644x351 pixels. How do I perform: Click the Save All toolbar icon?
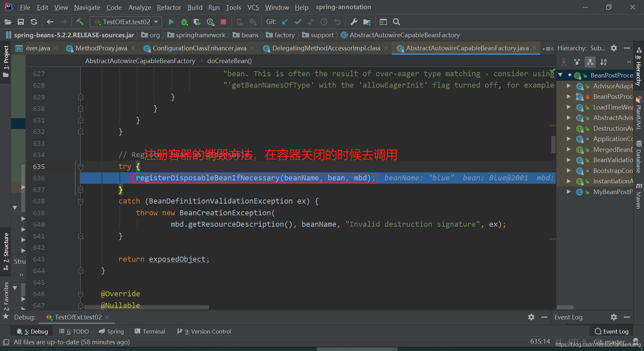[21, 22]
